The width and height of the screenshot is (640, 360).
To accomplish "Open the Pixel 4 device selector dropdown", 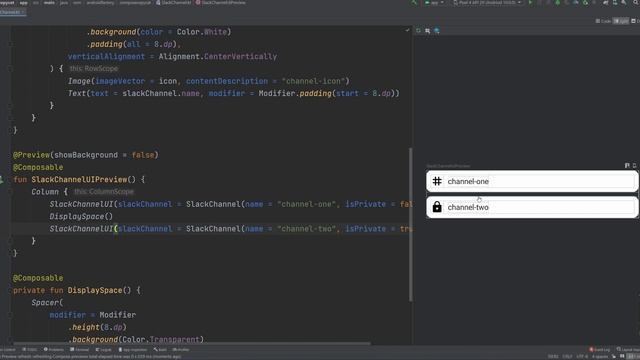I will [x=487, y=3].
